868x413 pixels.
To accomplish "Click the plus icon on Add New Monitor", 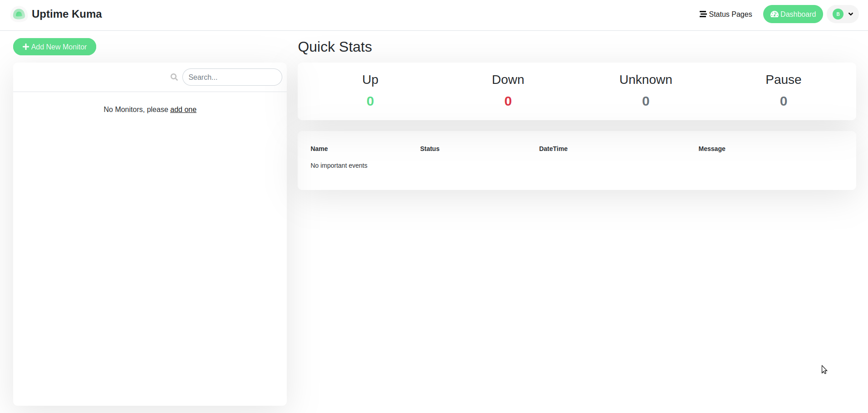I will click(x=26, y=47).
